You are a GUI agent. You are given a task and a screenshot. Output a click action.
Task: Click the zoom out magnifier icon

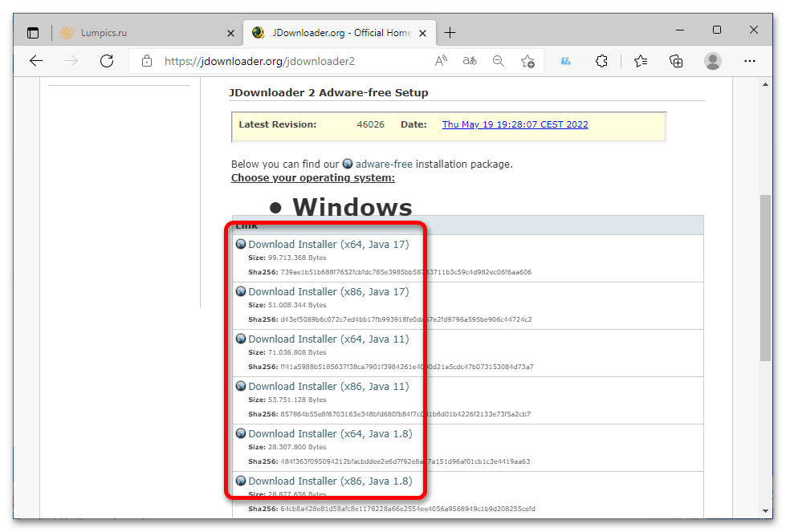pyautogui.click(x=499, y=61)
